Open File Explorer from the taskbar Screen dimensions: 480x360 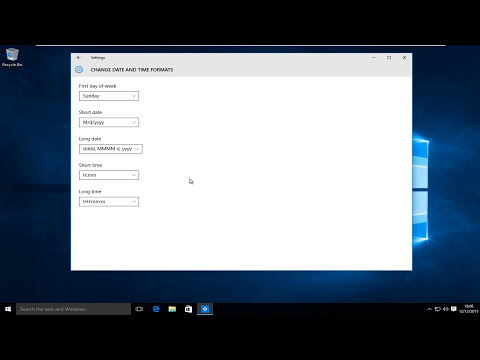click(x=172, y=309)
